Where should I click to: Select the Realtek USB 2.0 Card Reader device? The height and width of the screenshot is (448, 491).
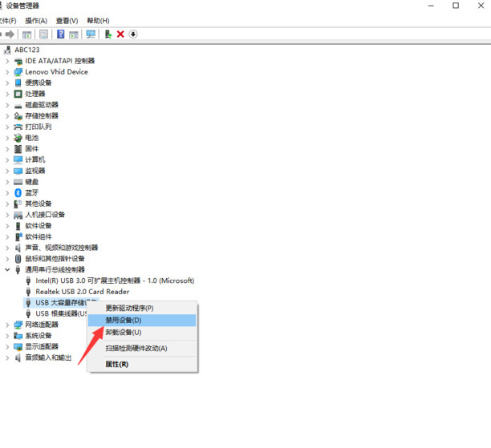tap(82, 292)
